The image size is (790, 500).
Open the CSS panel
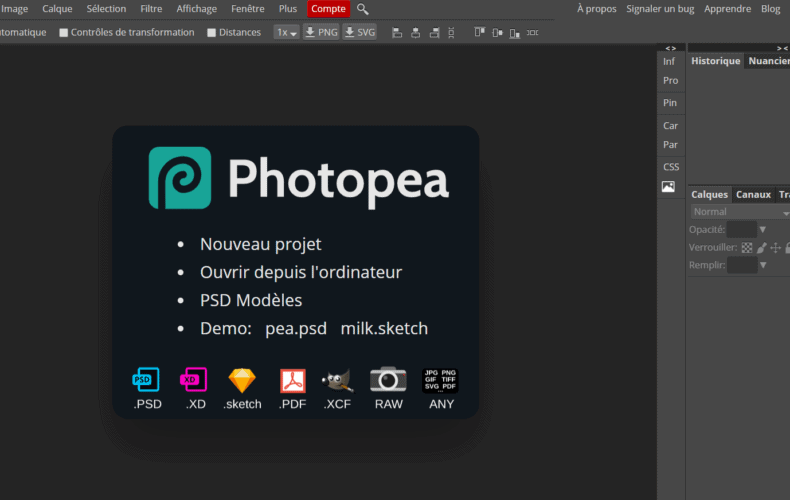coord(671,167)
